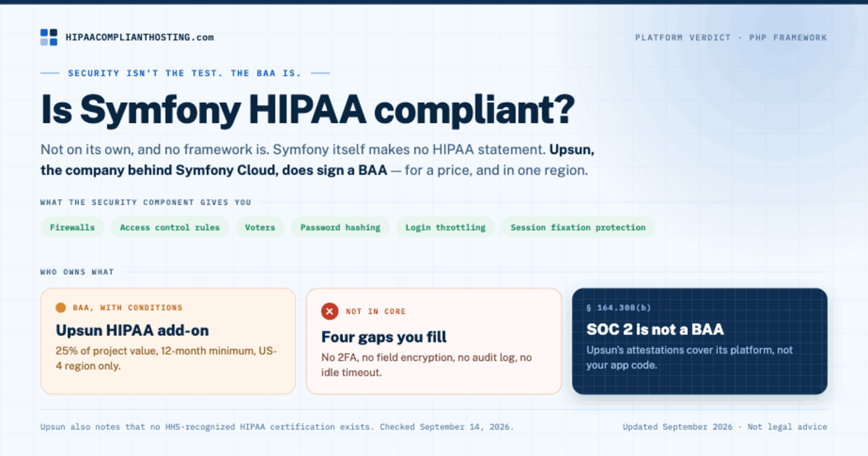
Task: Click 'SECURITY ISN'T THE TEST. THE BAA IS.' tagline
Action: click(184, 73)
